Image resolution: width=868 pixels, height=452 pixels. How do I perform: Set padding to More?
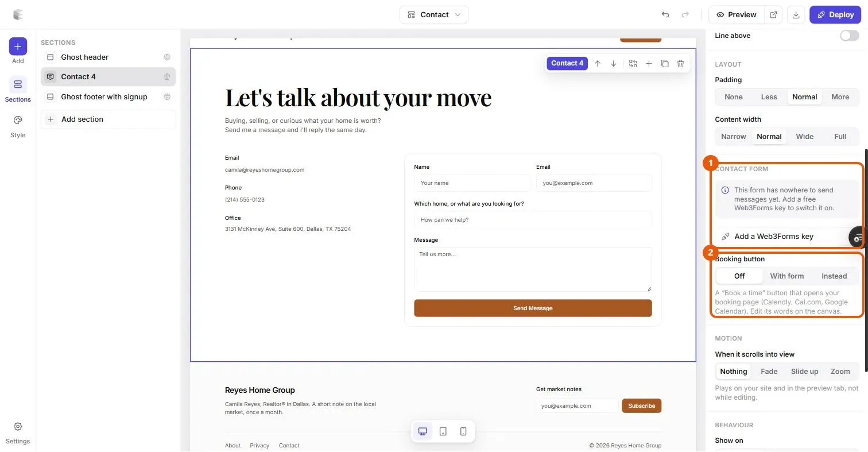840,97
